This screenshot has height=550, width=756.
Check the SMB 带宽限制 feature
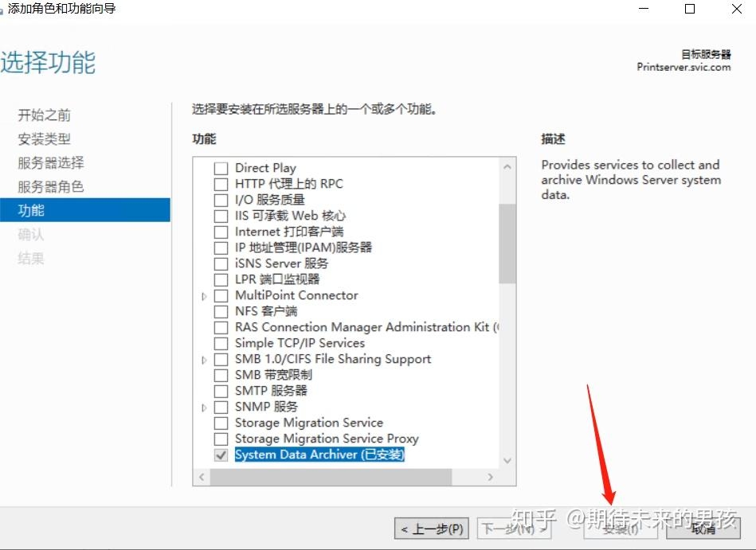221,375
